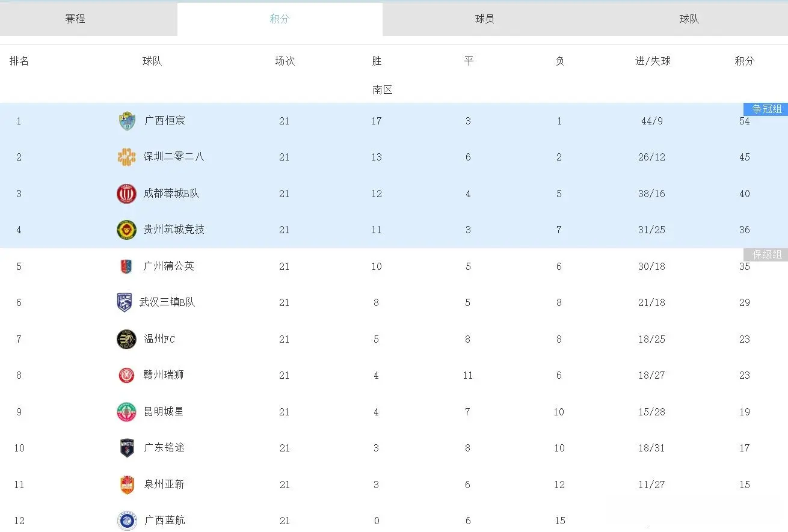Click the 南区 division label
This screenshot has height=532, width=788.
pos(383,90)
